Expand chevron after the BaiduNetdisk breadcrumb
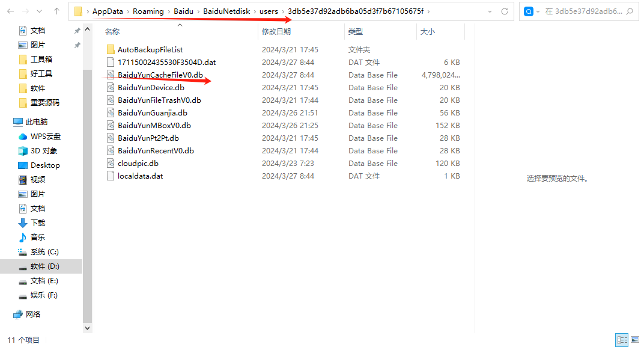This screenshot has height=347, width=644. point(255,11)
